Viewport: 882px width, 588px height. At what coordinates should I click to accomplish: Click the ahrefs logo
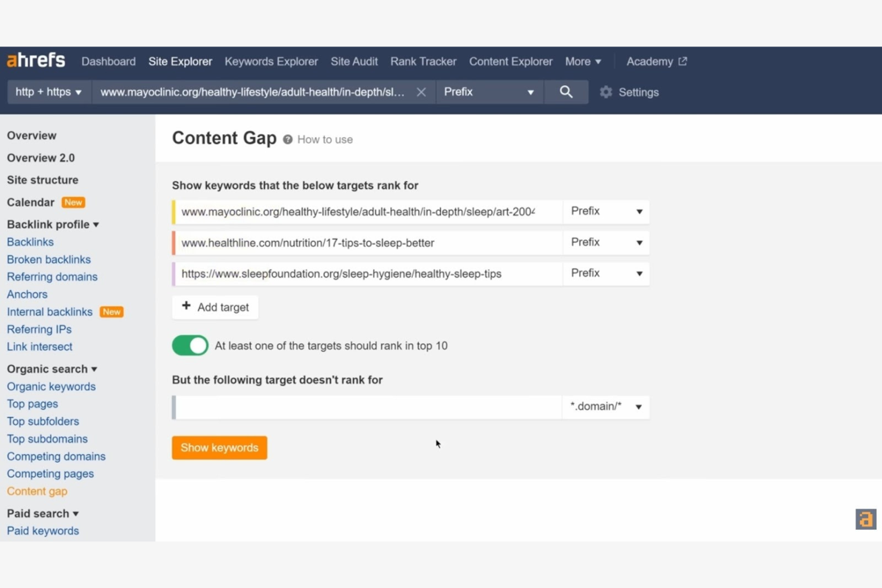tap(36, 61)
